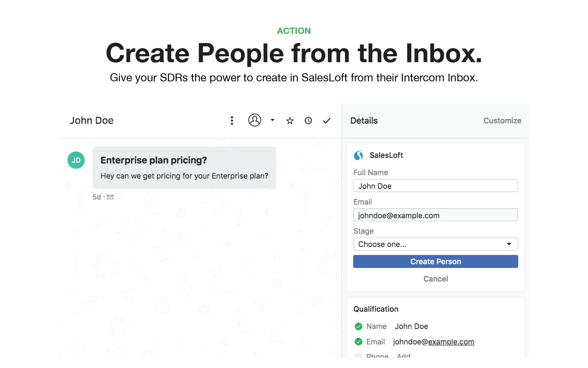Select the Enterprise plan pricing message

184,168
